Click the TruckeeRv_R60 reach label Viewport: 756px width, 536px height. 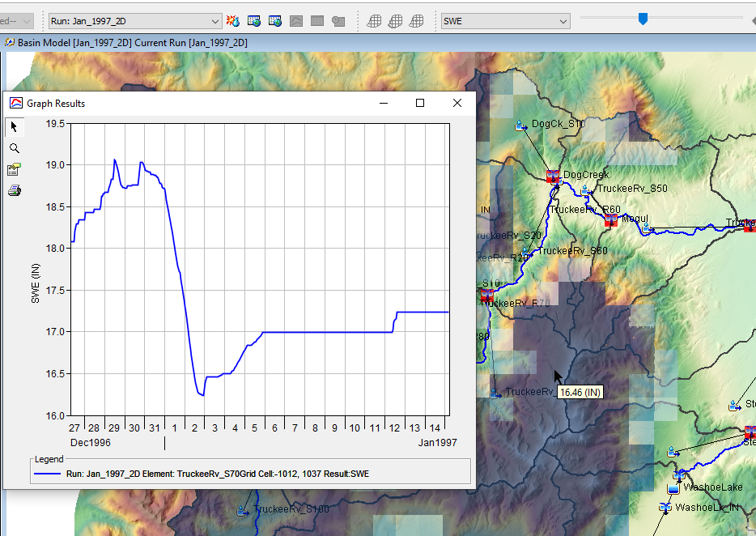(x=585, y=210)
